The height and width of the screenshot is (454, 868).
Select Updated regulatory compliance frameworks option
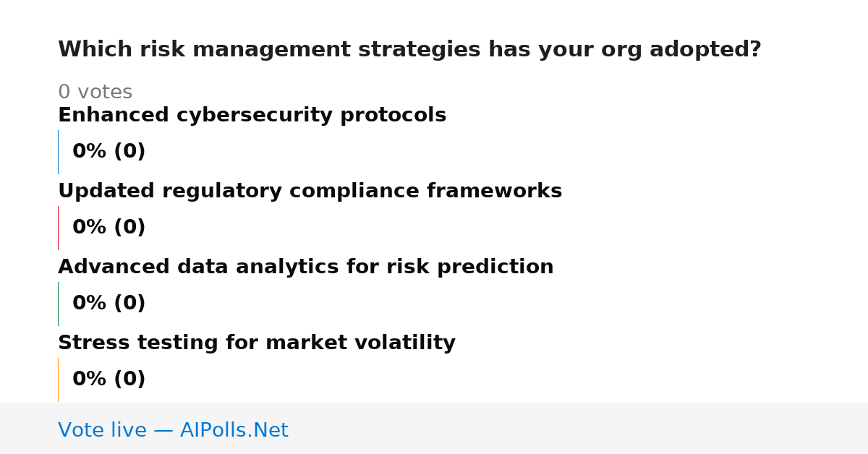coord(310,192)
